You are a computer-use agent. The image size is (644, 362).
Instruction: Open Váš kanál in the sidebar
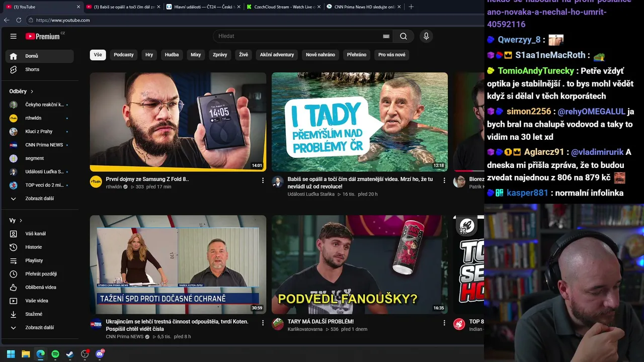(x=39, y=234)
